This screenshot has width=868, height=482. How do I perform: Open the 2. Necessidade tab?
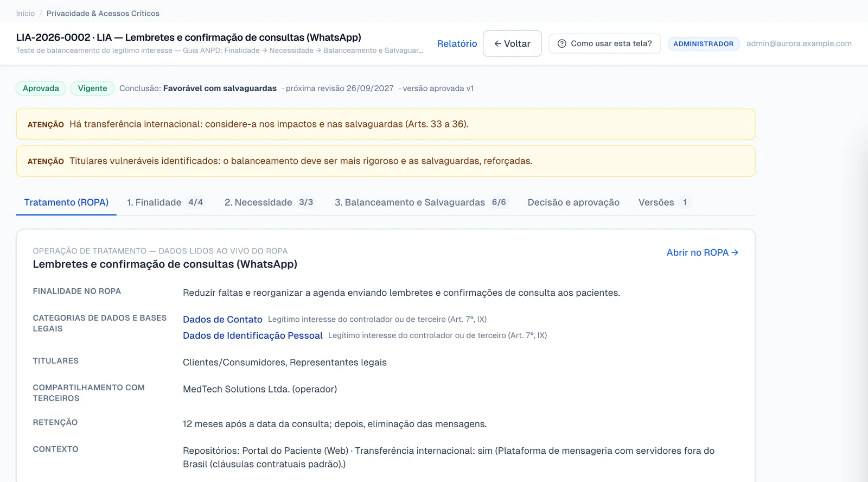269,202
